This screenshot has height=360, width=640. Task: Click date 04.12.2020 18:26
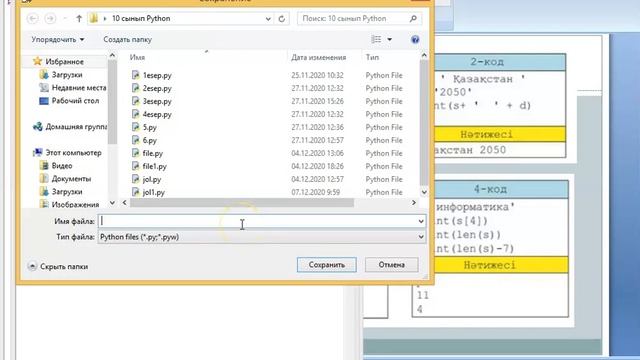[317, 166]
